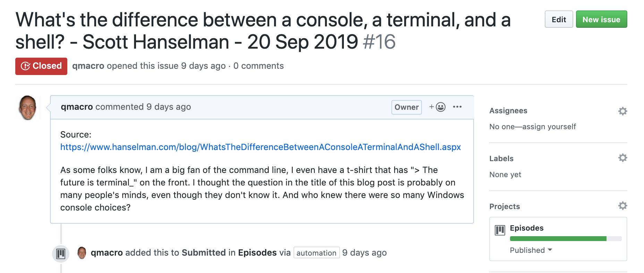Open the Projects gear settings
The image size is (644, 273).
coord(622,206)
